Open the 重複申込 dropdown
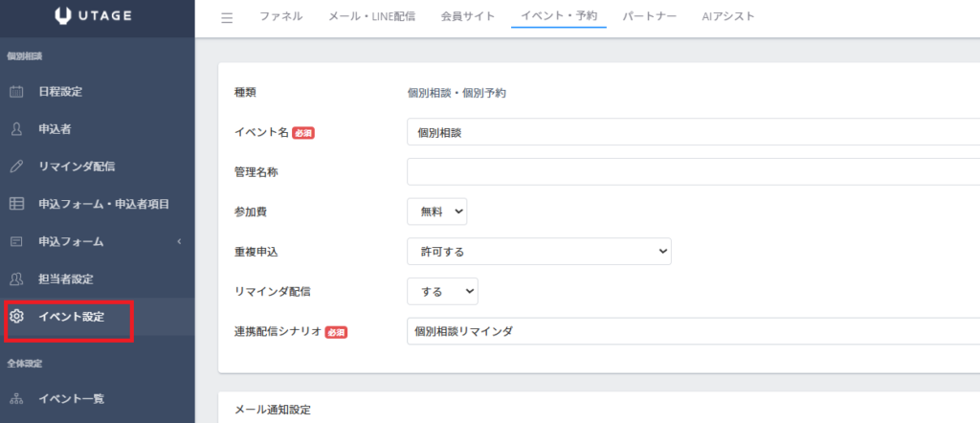This screenshot has height=423, width=980. [539, 251]
